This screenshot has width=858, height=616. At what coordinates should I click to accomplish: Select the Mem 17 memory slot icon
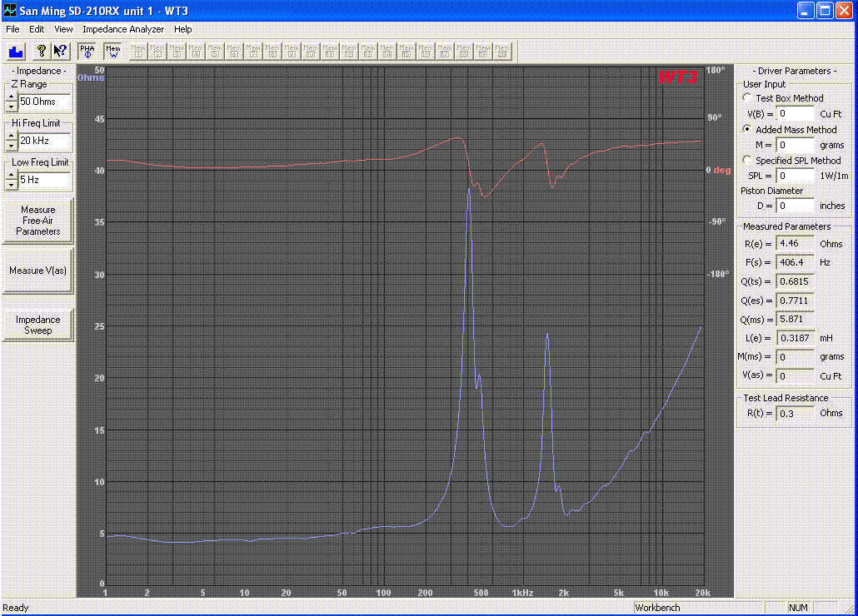(x=444, y=52)
